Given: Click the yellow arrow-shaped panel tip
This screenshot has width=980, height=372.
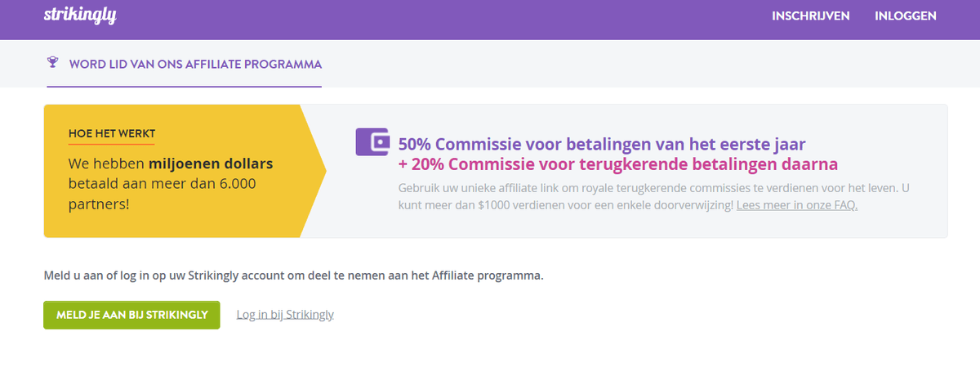Looking at the screenshot, I should [314, 171].
